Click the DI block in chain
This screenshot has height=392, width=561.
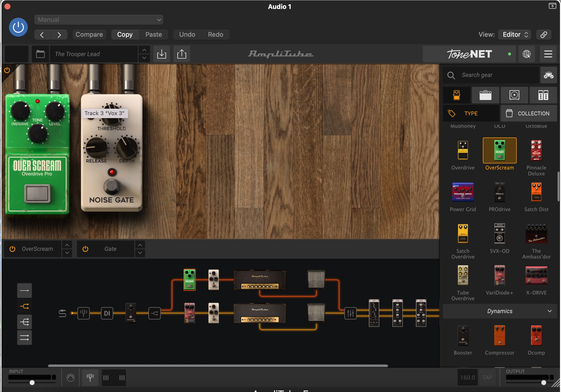tap(107, 313)
